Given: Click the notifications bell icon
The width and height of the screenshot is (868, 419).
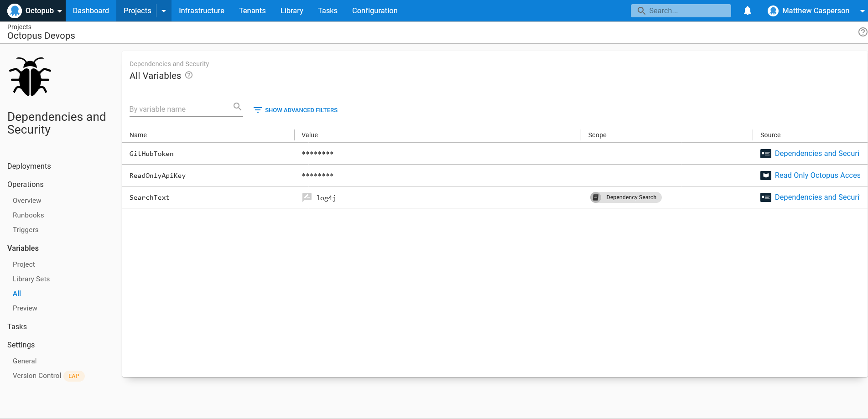Looking at the screenshot, I should click(x=747, y=10).
